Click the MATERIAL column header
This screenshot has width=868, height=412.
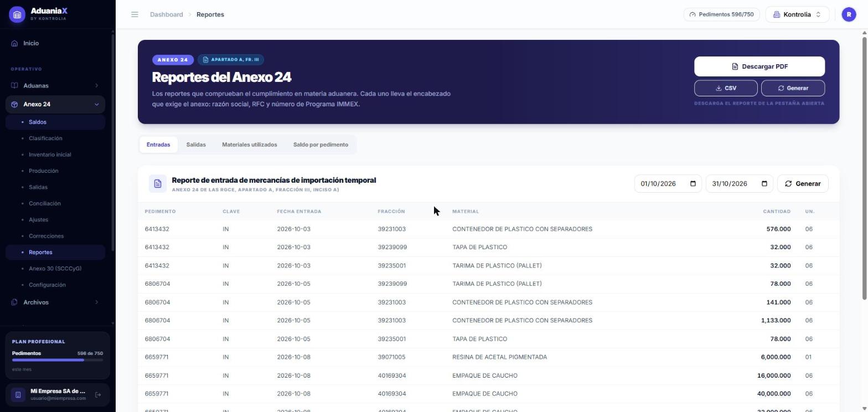pyautogui.click(x=466, y=212)
